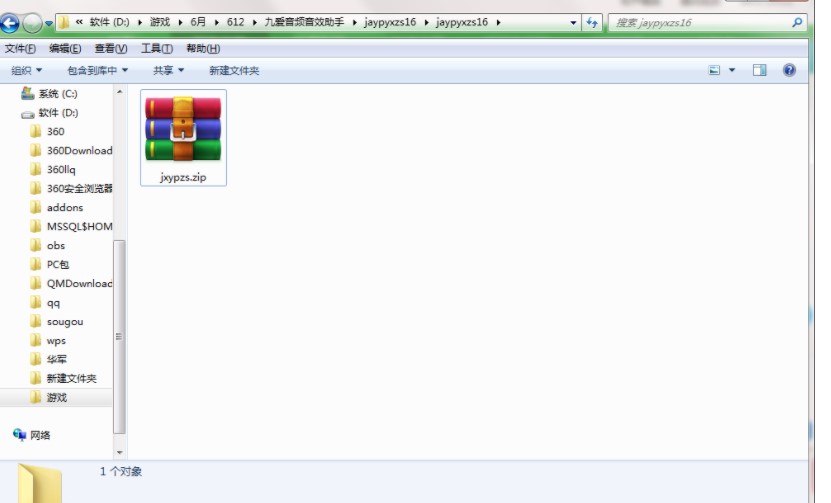This screenshot has width=831, height=503.
Task: Open the obs folder in tree
Action: 47,246
